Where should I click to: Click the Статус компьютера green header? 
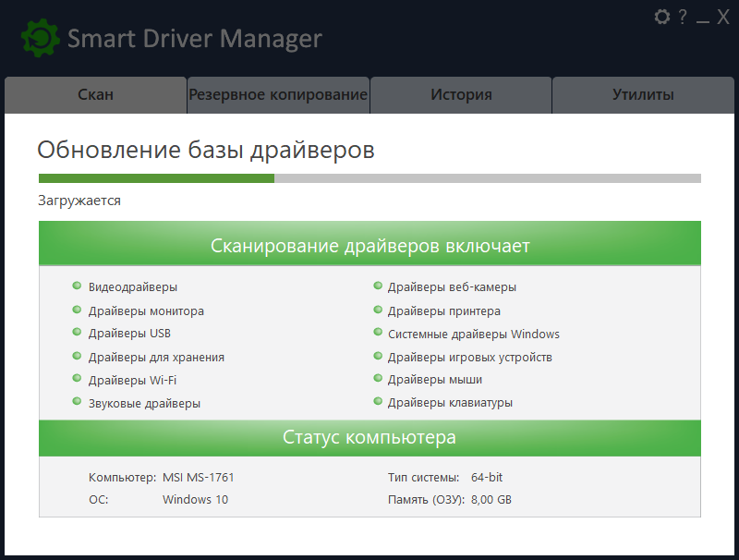coord(369,437)
